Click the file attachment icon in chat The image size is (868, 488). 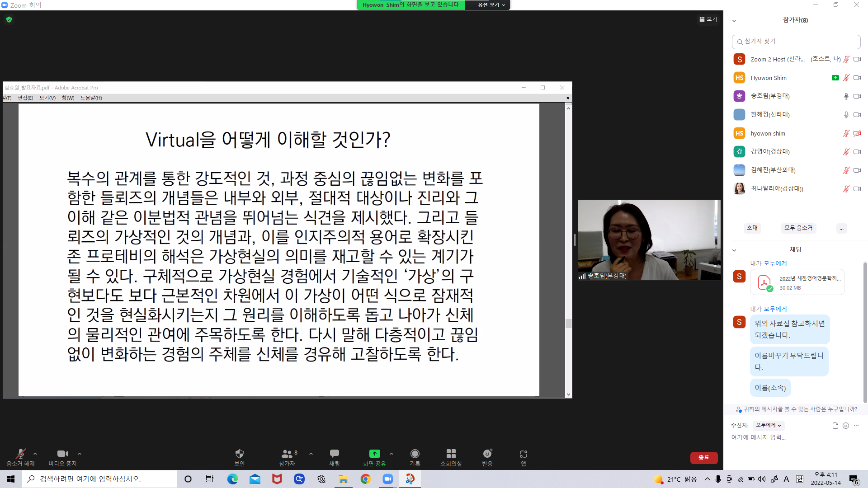[x=835, y=426]
